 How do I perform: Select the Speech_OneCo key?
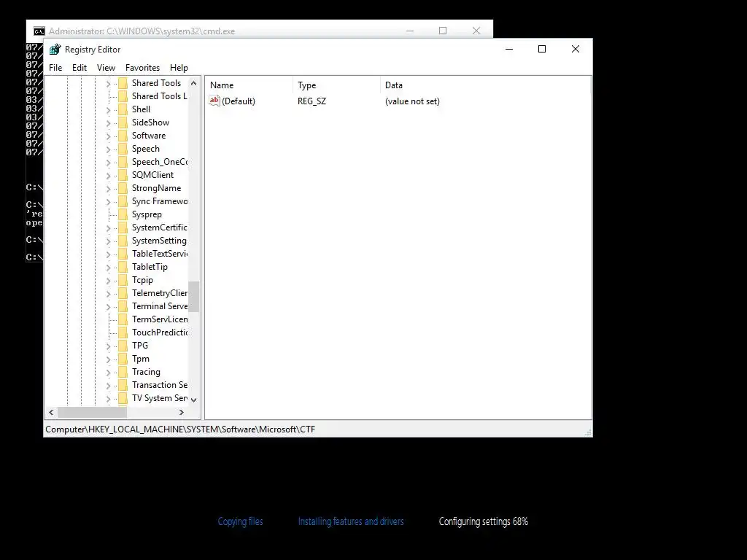160,162
